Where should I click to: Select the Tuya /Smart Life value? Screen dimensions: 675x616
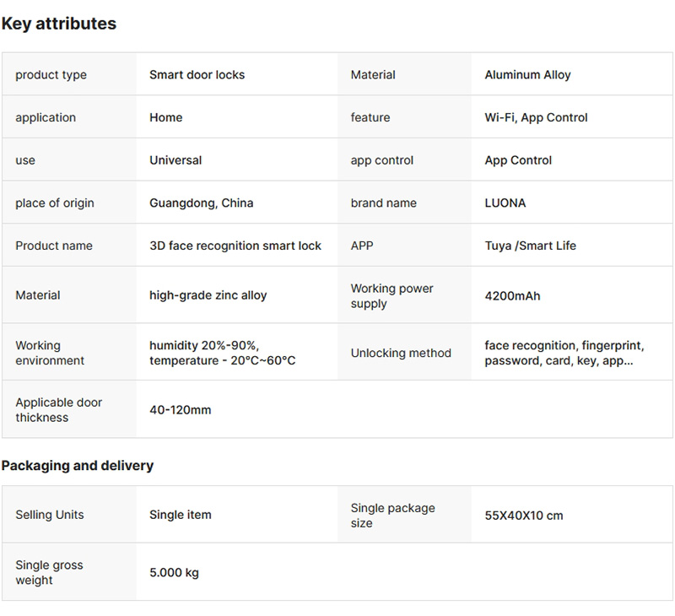(530, 246)
